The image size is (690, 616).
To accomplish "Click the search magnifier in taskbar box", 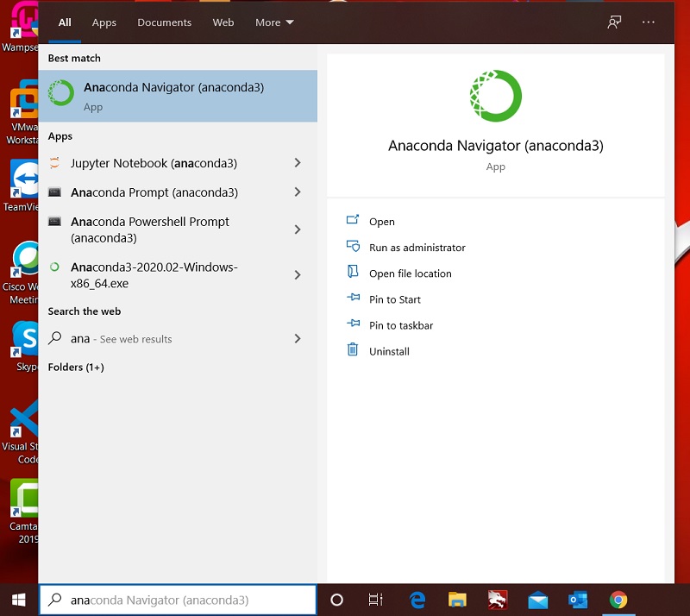I will tap(55, 600).
